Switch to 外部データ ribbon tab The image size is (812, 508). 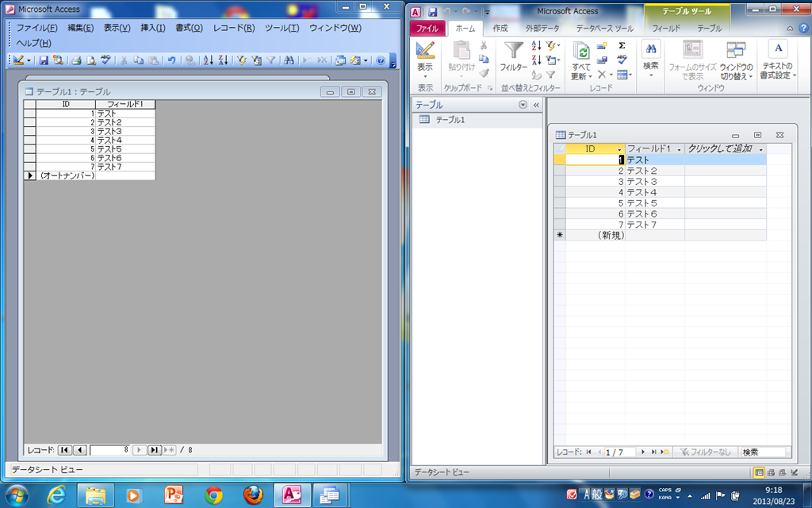(542, 29)
